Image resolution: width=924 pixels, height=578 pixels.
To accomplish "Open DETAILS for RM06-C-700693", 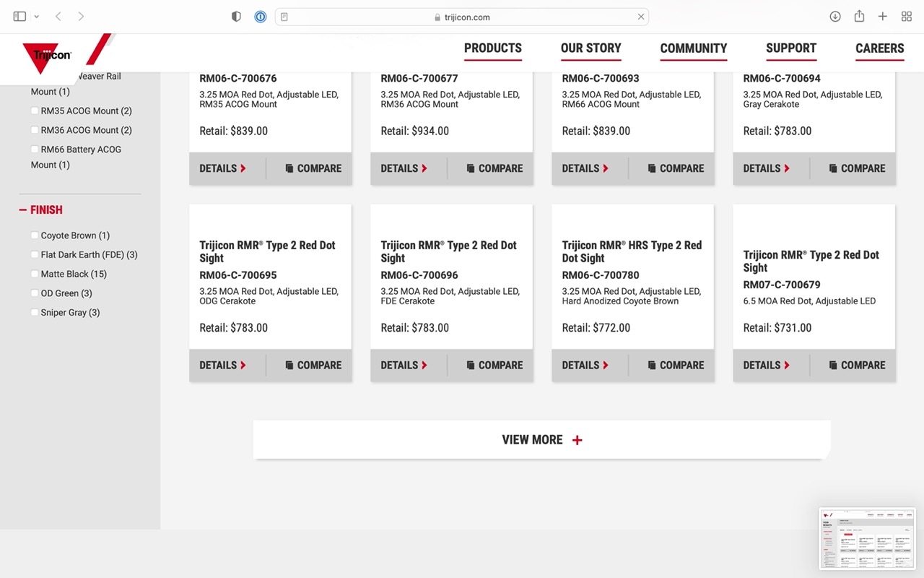I will click(x=585, y=168).
